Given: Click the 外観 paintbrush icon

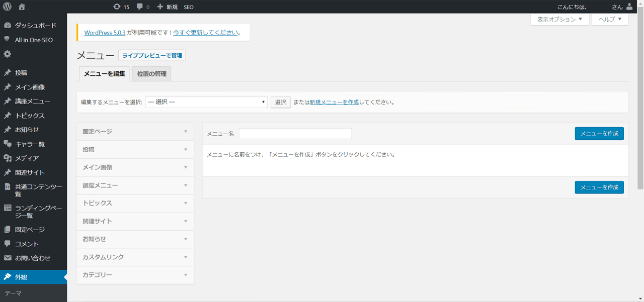Looking at the screenshot, I should point(8,277).
